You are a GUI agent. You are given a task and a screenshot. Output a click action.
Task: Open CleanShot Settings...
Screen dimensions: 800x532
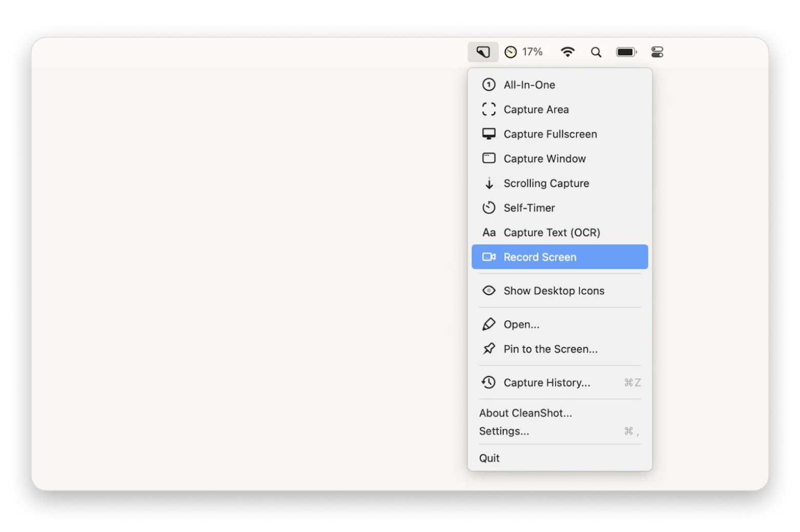pyautogui.click(x=559, y=431)
